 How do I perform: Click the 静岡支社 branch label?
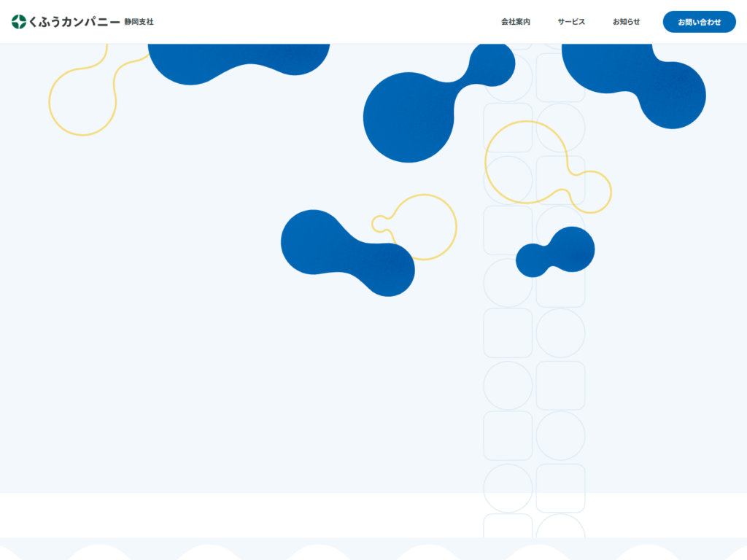[139, 22]
